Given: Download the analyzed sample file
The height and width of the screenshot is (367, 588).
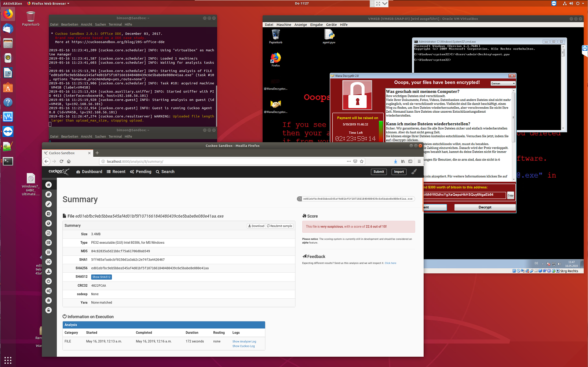Looking at the screenshot, I should click(x=256, y=226).
